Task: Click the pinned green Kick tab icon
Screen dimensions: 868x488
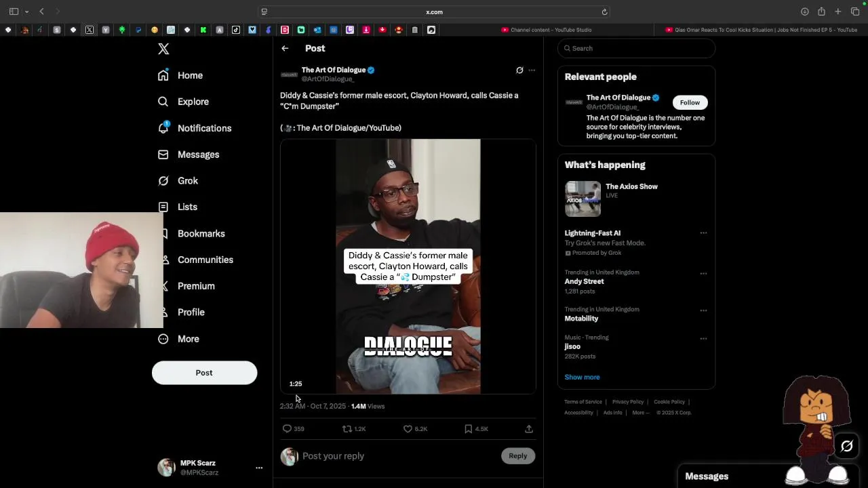Action: pyautogui.click(x=203, y=30)
